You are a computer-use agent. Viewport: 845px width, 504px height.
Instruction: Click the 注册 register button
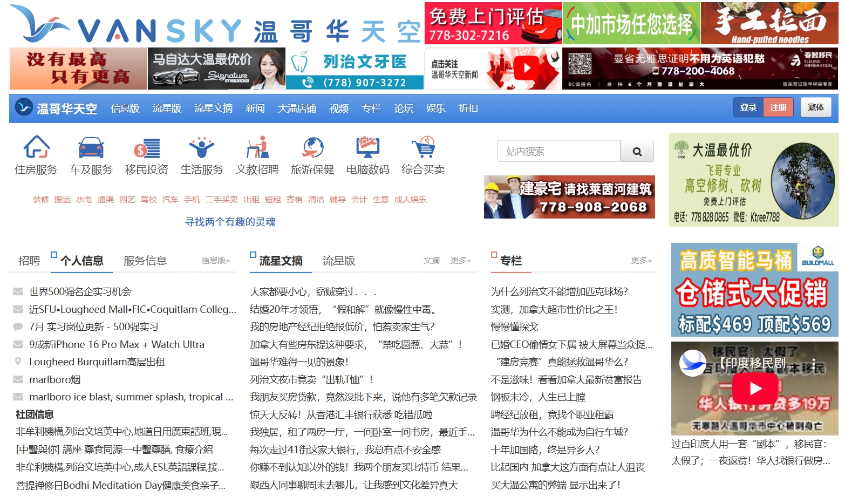pos(778,107)
